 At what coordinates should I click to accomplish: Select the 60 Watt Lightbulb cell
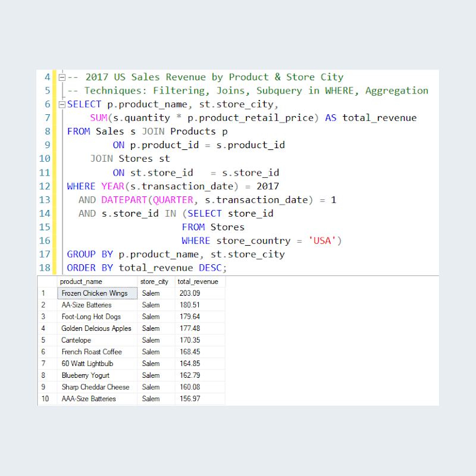(97, 364)
